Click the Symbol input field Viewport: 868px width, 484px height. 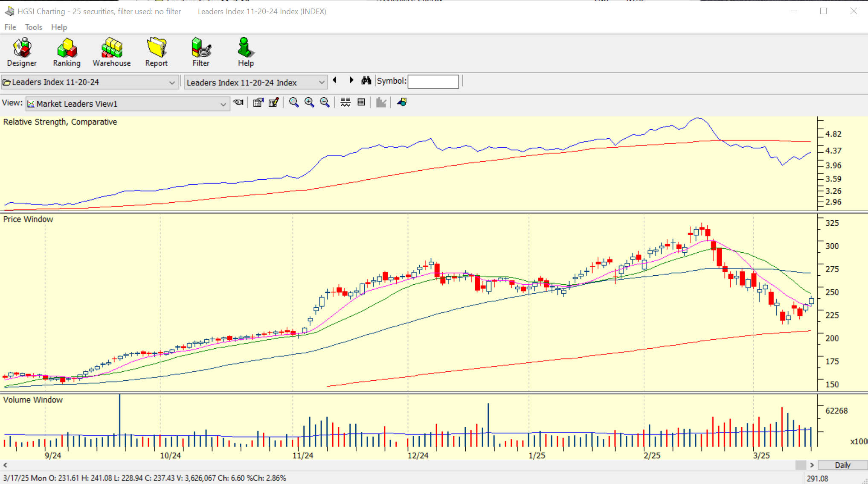tap(433, 82)
